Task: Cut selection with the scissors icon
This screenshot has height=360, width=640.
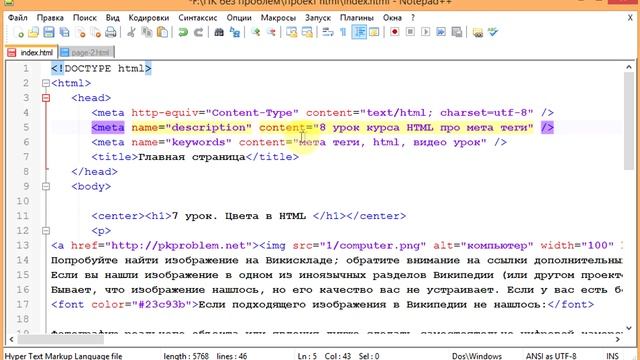Action: point(131,32)
